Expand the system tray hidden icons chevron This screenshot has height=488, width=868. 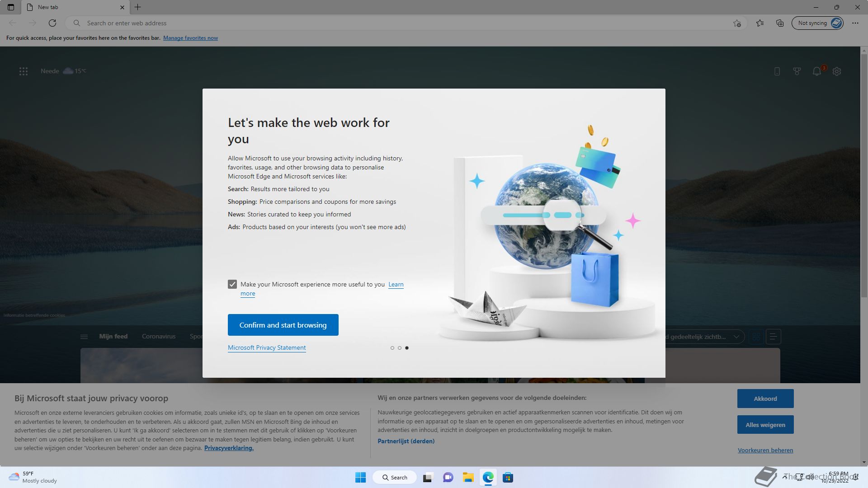pyautogui.click(x=785, y=477)
